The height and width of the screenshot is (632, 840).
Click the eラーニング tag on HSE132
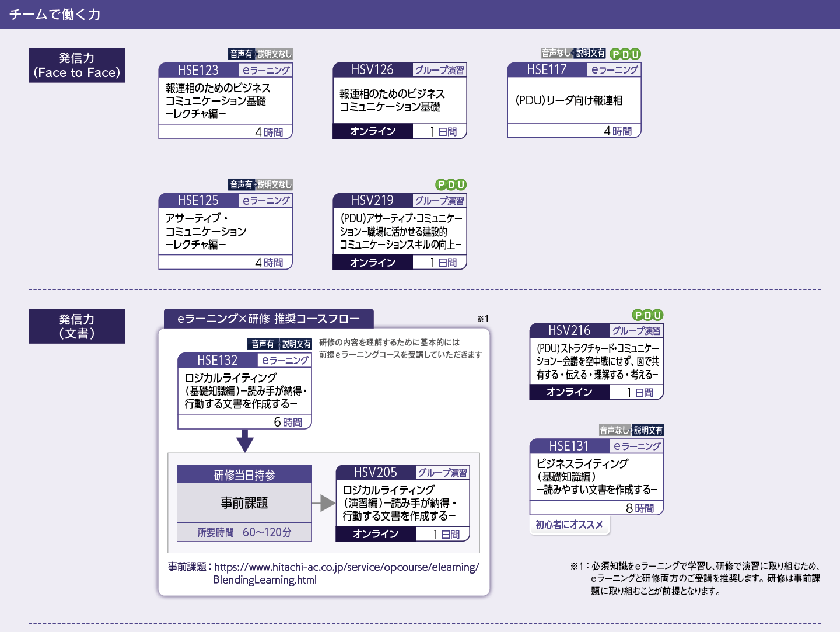[x=285, y=360]
